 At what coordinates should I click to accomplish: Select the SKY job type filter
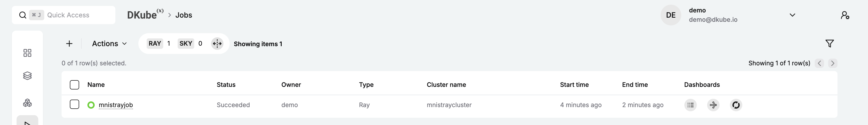186,44
